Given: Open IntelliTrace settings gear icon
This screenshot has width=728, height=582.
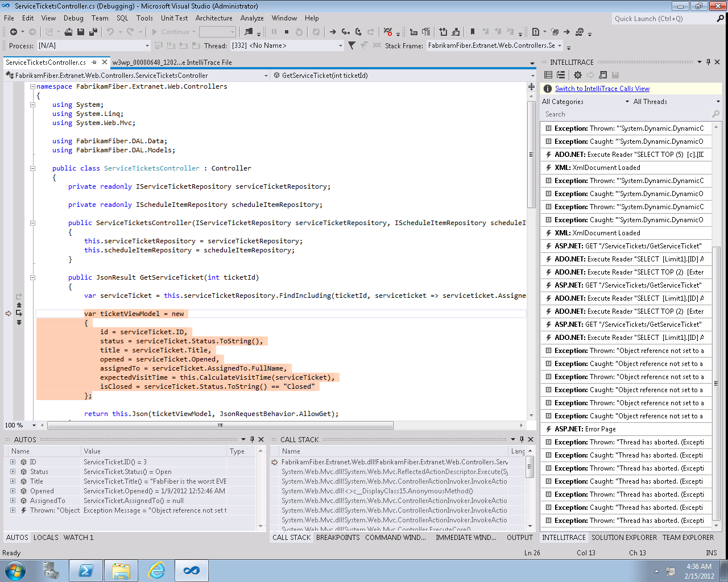Looking at the screenshot, I should [x=578, y=75].
